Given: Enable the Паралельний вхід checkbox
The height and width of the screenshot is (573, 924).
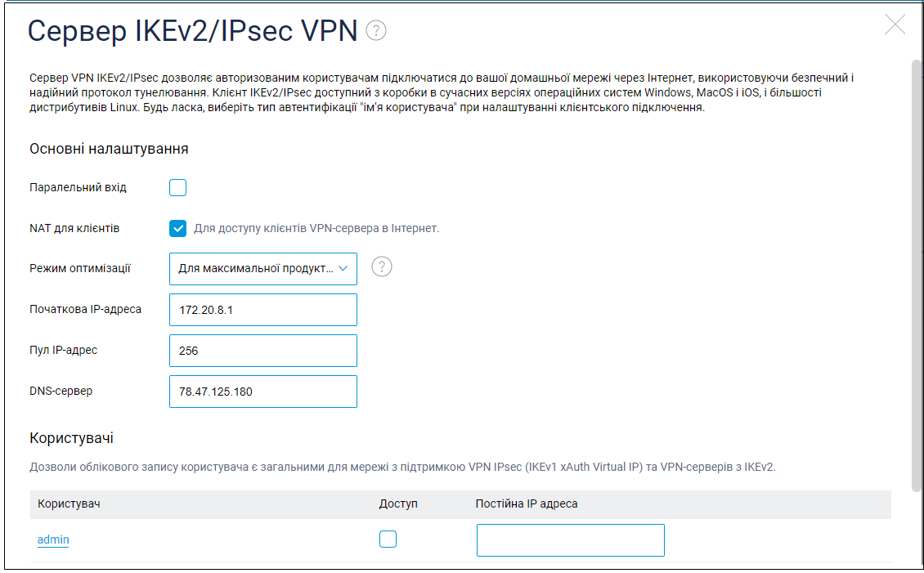Looking at the screenshot, I should click(x=178, y=187).
